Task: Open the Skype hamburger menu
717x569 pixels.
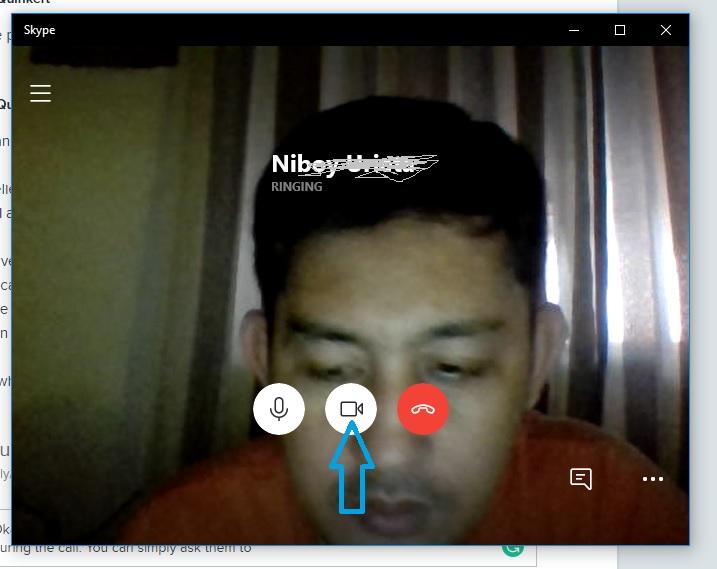Action: click(40, 93)
